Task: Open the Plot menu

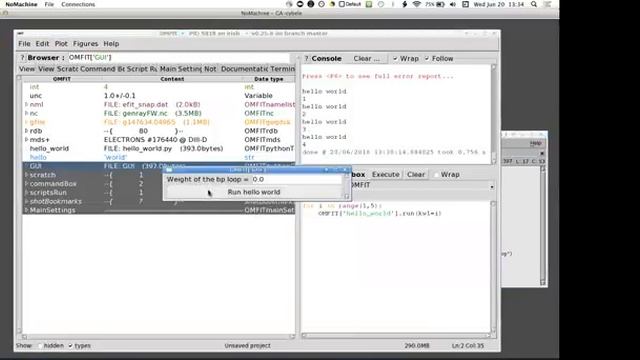Action: 61,44
